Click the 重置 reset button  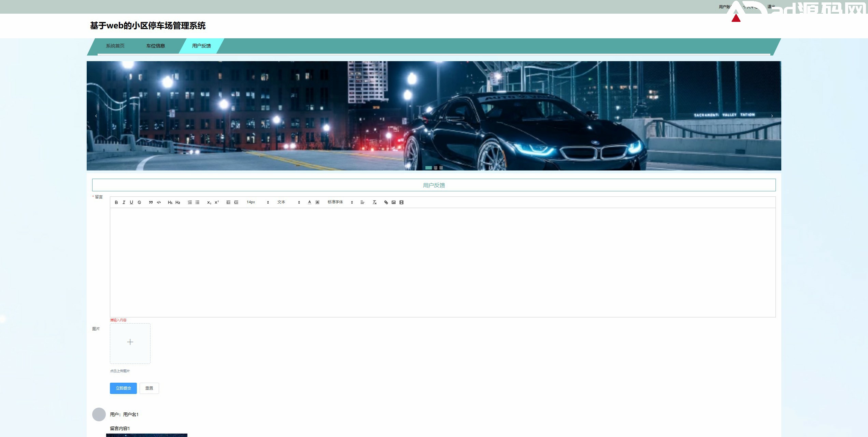tap(149, 388)
